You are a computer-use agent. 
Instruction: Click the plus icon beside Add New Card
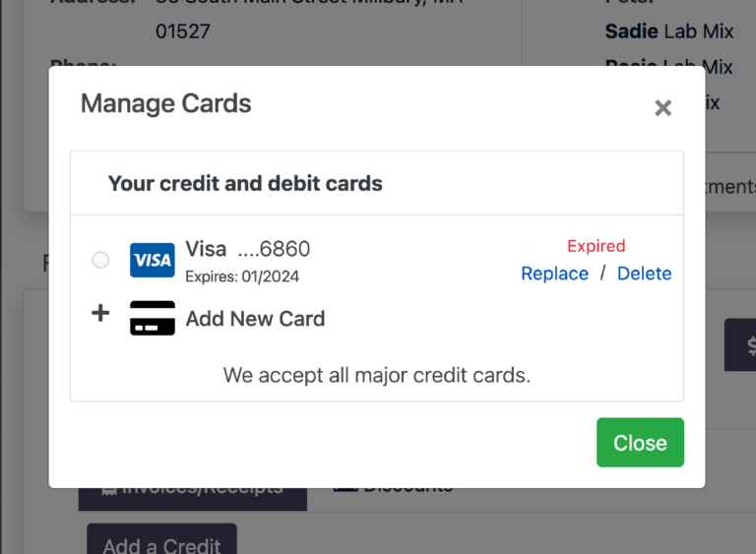[x=100, y=314]
